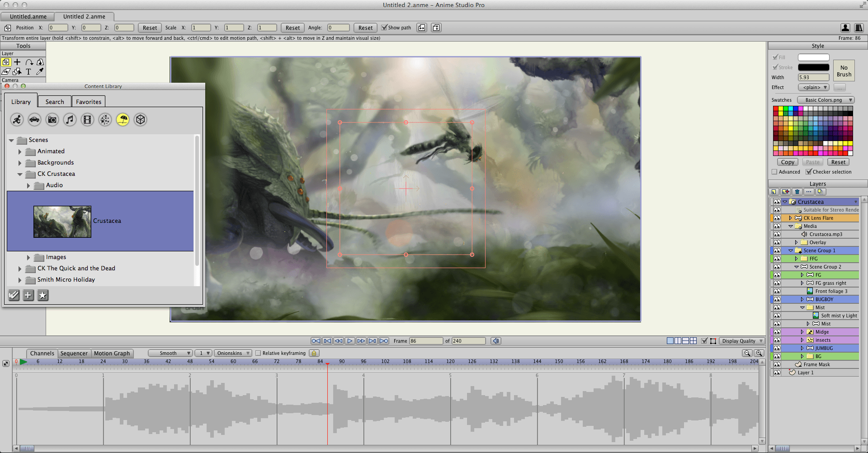Click the Reset button under the swatches

[838, 162]
